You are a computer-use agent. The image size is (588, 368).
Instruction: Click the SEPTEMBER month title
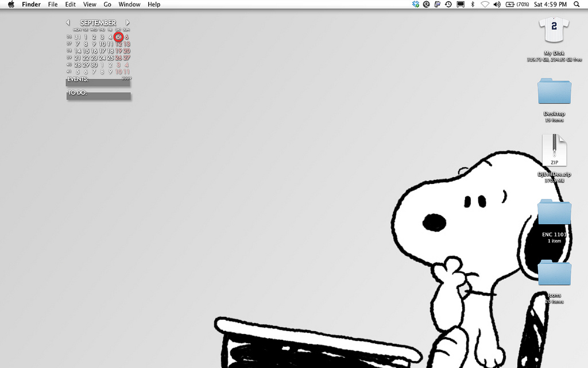98,22
